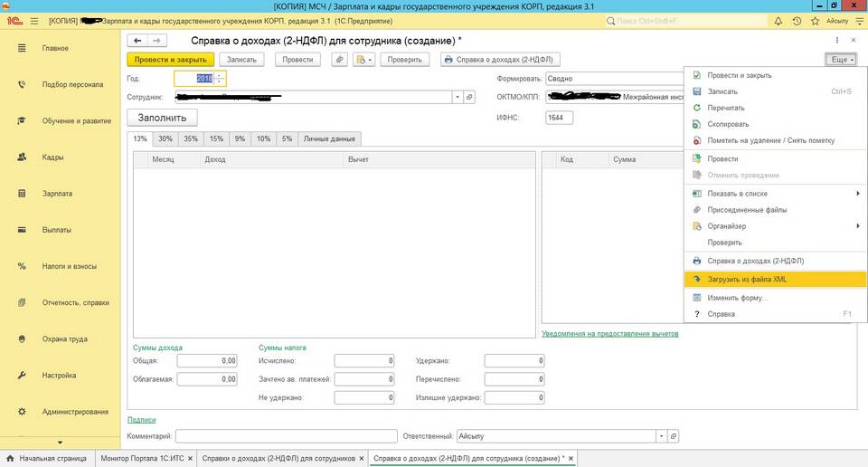Screen dimensions: 868x467
Task: Open the Главное section icon
Action: pos(22,48)
